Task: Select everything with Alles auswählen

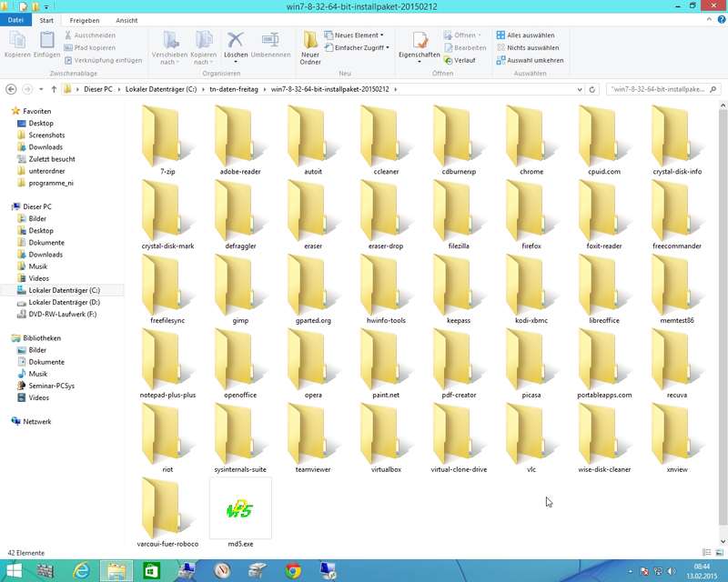Action: point(526,35)
